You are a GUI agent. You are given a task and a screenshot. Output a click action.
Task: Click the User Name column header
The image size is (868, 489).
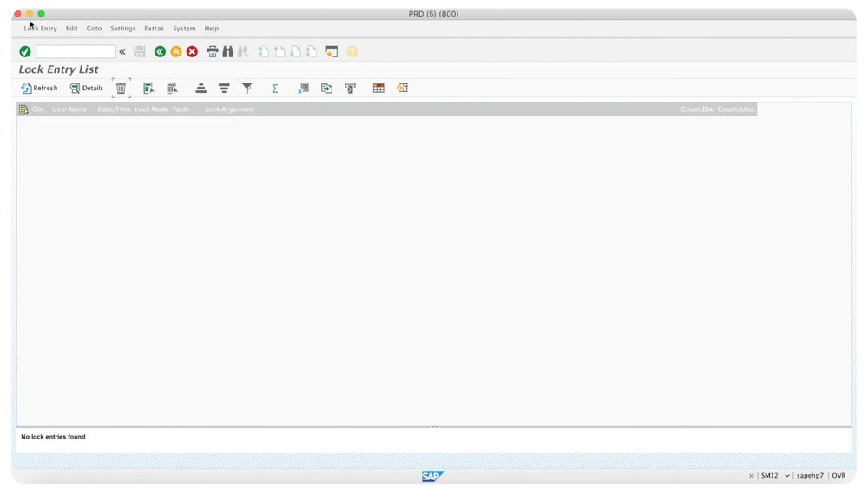pyautogui.click(x=69, y=109)
